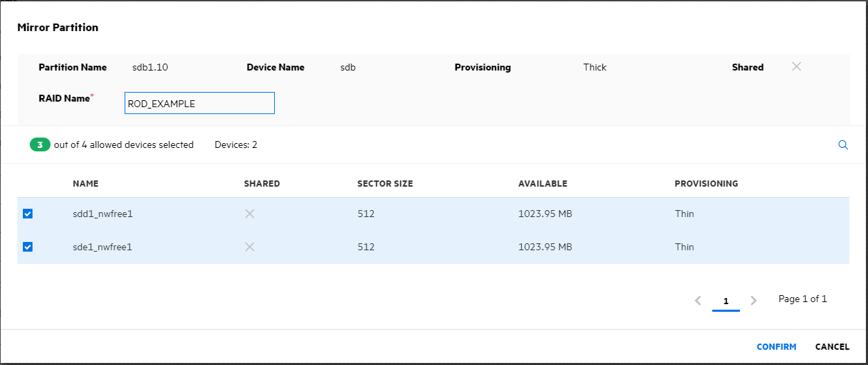Select the sdd1_nwfree1 row name
This screenshot has height=365, width=868.
click(102, 214)
